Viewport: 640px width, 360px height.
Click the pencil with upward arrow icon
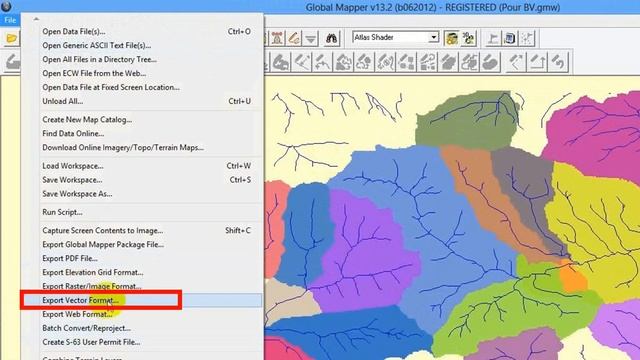pyautogui.click(x=537, y=62)
